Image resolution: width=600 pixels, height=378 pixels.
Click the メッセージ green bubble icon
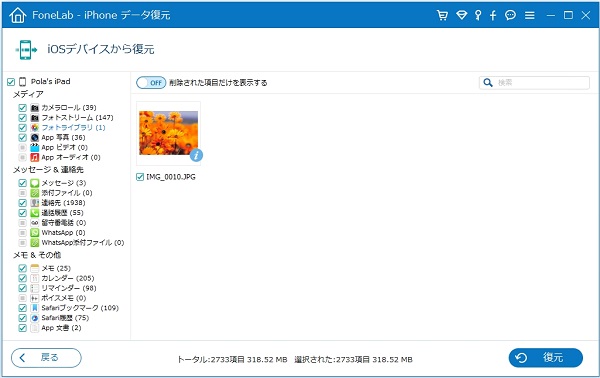34,183
